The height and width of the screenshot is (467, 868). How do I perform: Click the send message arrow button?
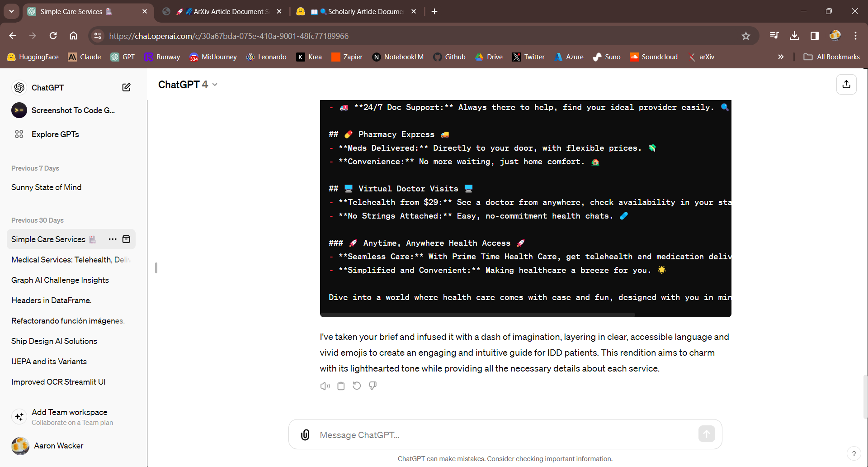point(707,434)
